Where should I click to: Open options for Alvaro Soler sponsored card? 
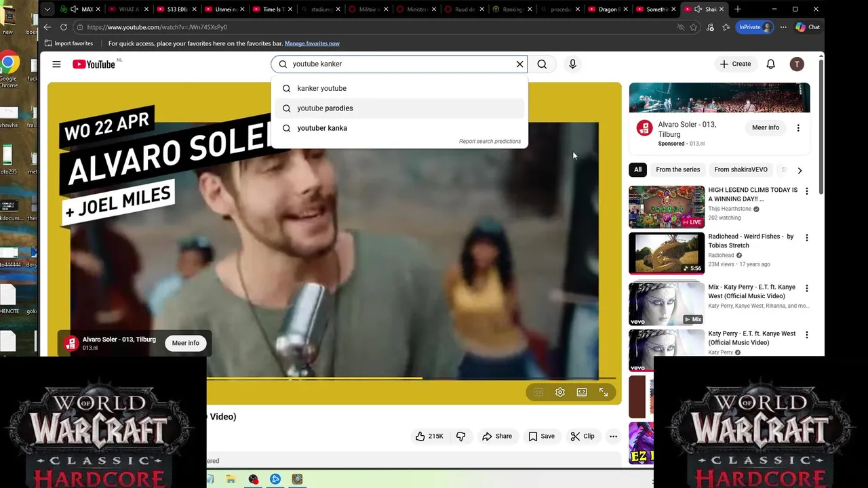click(x=798, y=127)
